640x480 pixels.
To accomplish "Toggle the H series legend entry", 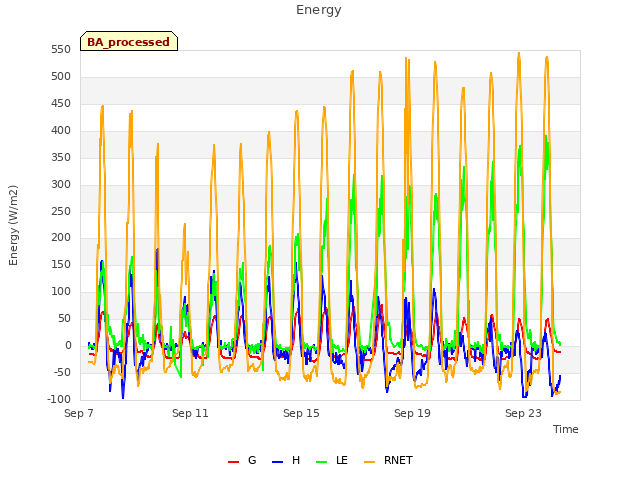I will coord(286,461).
